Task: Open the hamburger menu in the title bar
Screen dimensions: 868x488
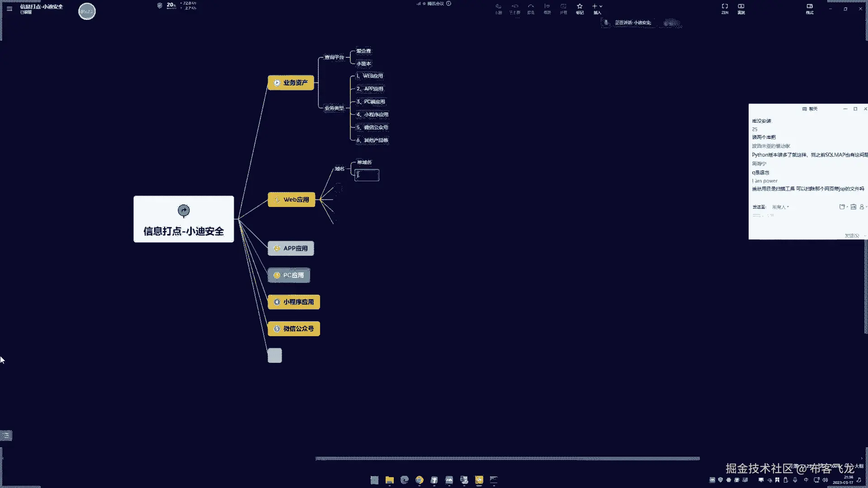Action: tap(9, 9)
